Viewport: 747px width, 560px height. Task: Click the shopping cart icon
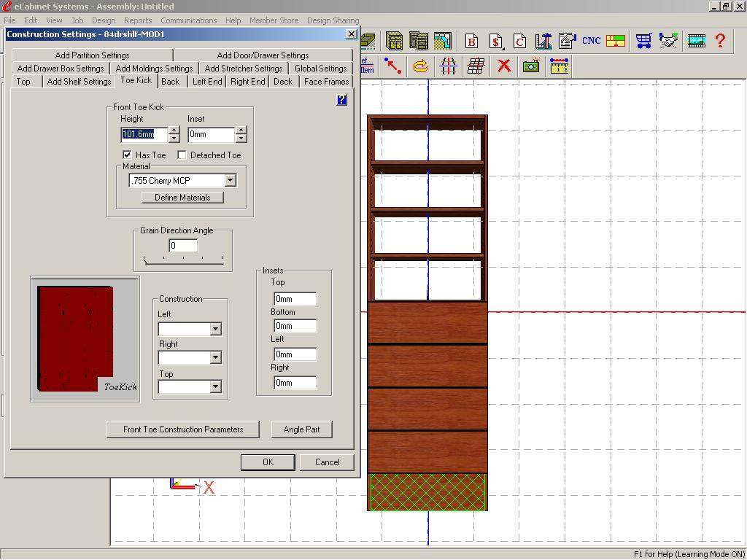(x=644, y=41)
